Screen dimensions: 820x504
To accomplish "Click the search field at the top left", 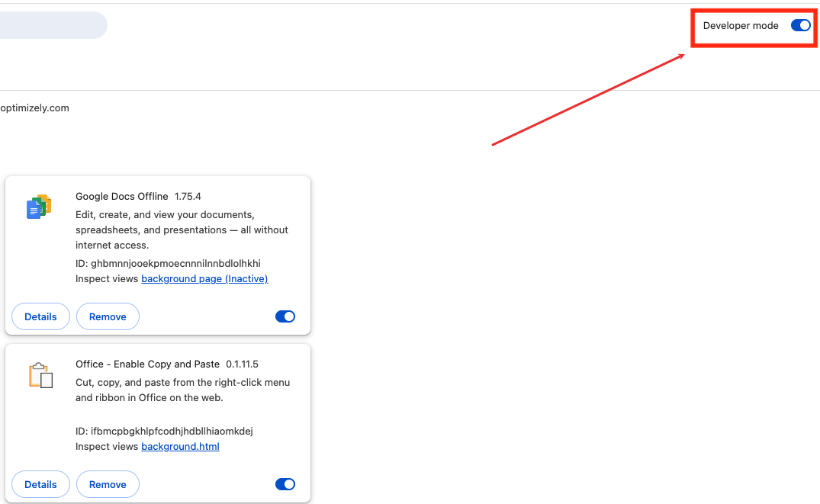I will pyautogui.click(x=53, y=25).
